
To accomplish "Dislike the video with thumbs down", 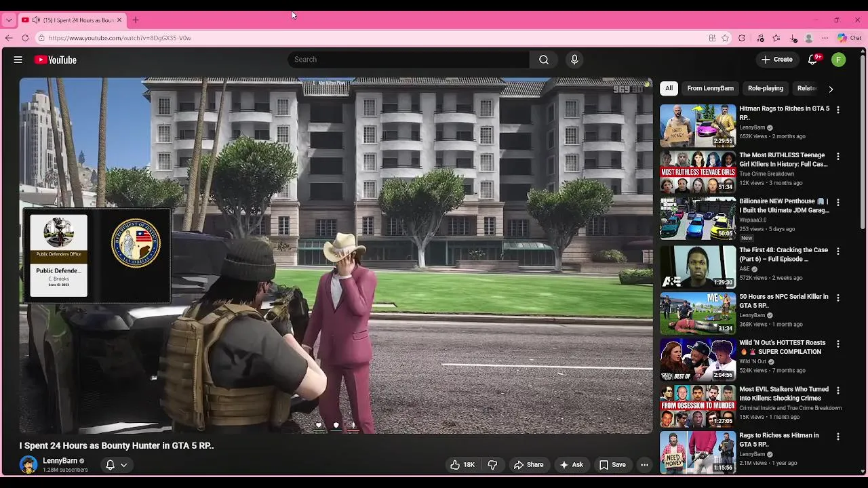I will coord(493,465).
